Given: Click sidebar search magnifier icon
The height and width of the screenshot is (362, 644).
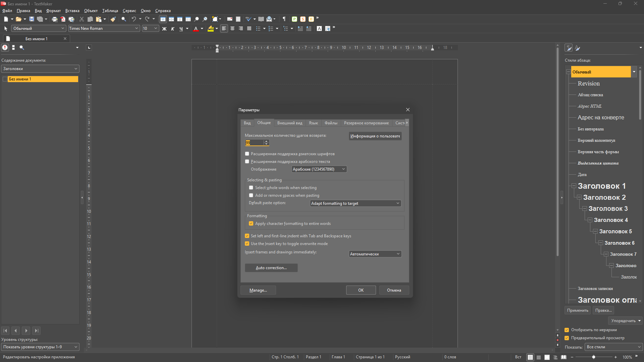Looking at the screenshot, I should coord(22,48).
